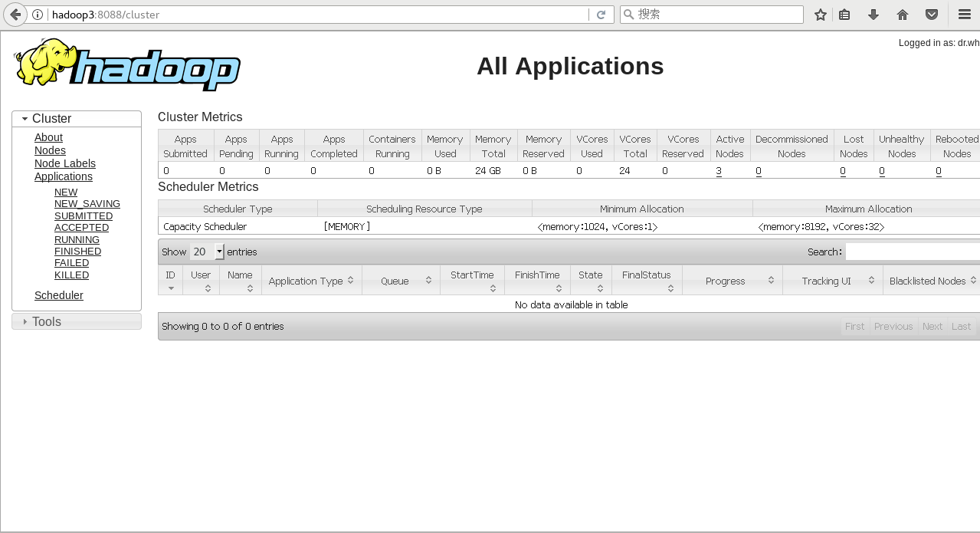Click the 'Logged in as: dr.wh' text
Viewport: 980px width, 533px height.
939,43
